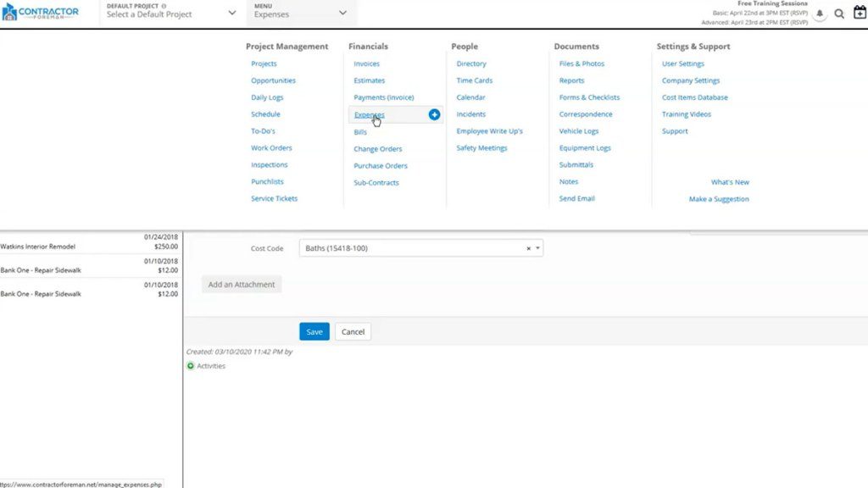Viewport: 868px width, 488px height.
Task: Open notifications via the bell icon
Action: [820, 14]
